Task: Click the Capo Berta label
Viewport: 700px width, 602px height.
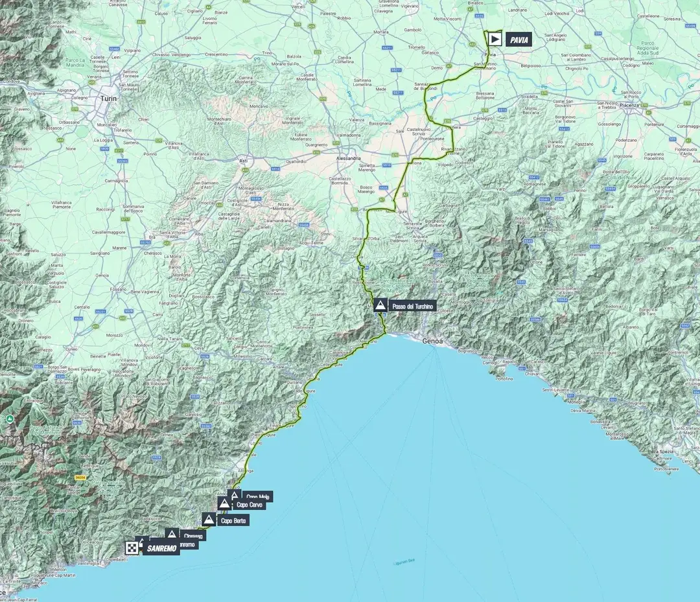Action: [x=233, y=521]
